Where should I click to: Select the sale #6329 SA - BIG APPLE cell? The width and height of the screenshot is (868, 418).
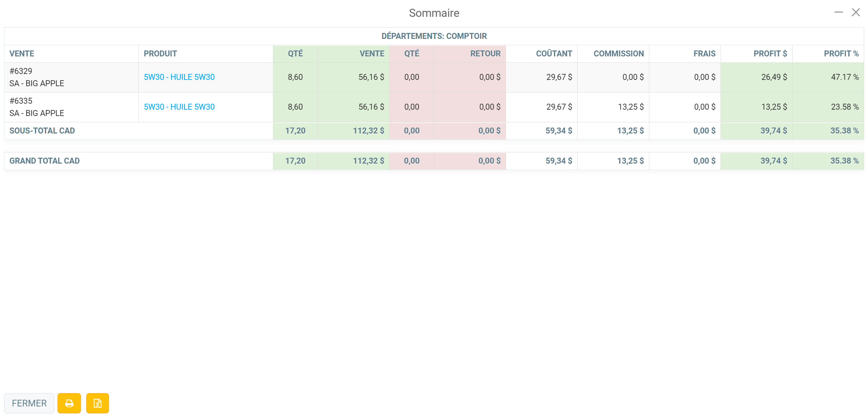click(71, 77)
